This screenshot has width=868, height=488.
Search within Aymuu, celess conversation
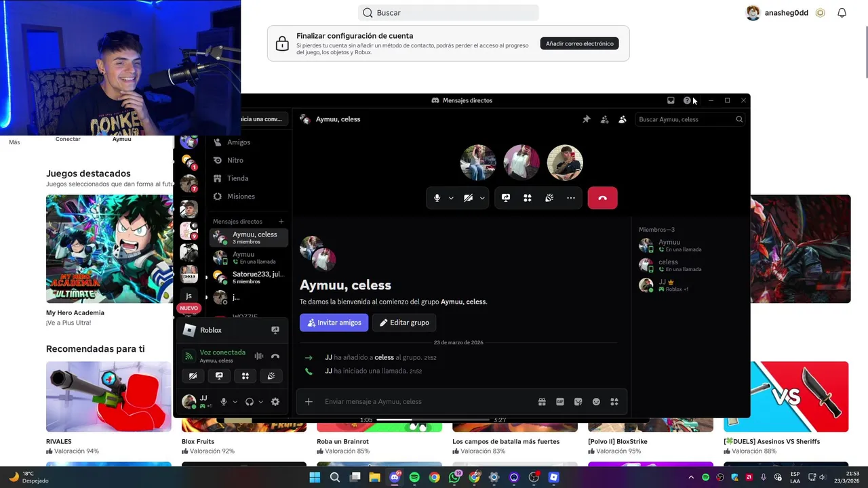tap(690, 119)
